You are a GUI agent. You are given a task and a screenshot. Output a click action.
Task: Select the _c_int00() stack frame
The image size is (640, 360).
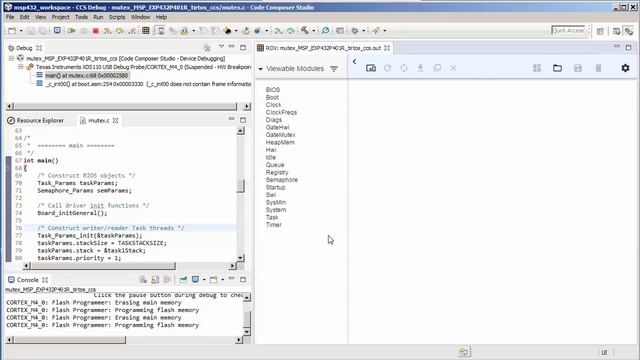click(x=148, y=84)
